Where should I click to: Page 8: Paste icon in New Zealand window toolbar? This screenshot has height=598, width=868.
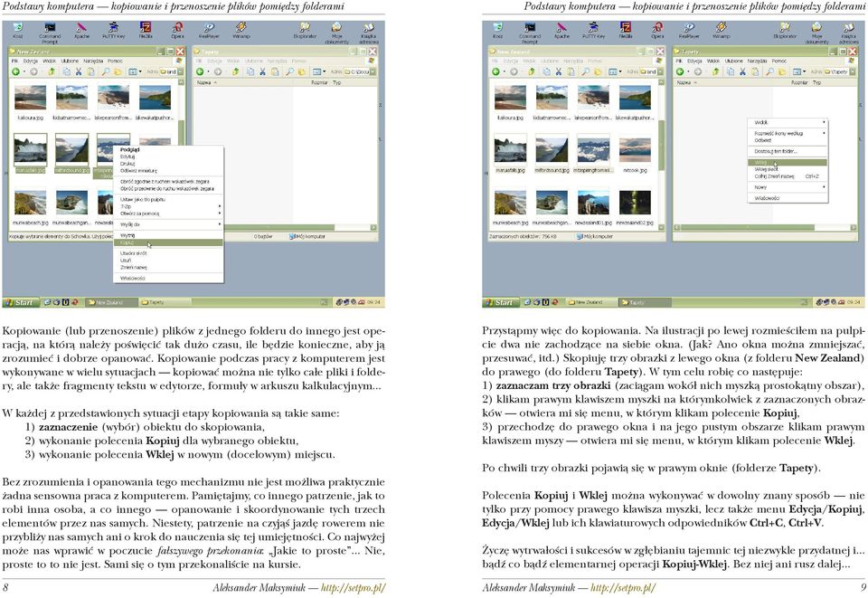[x=90, y=71]
